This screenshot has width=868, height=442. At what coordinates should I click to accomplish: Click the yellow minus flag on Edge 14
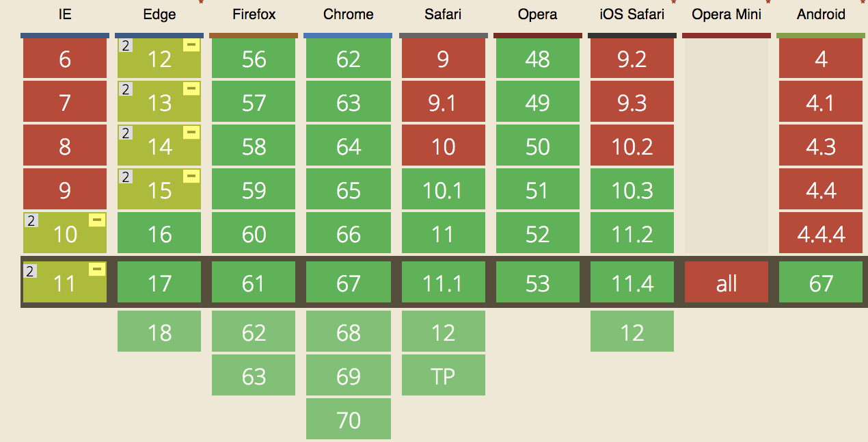point(191,133)
